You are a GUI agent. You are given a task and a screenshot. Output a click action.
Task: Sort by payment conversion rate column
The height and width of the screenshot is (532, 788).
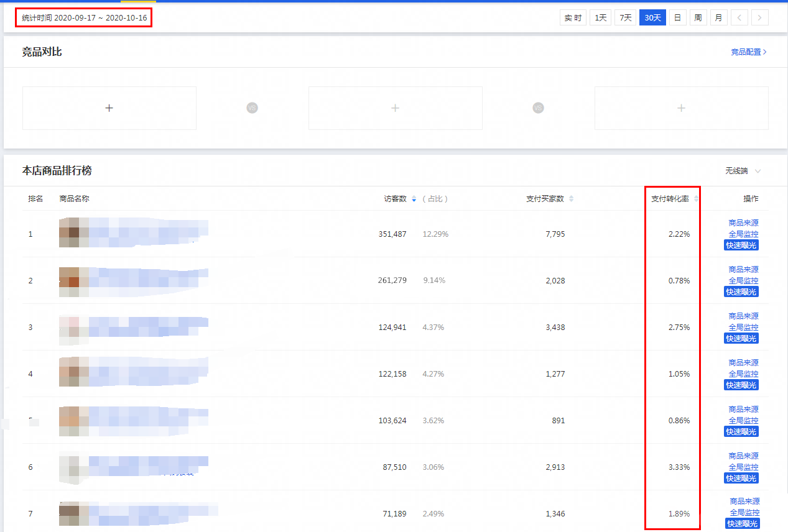(696, 199)
